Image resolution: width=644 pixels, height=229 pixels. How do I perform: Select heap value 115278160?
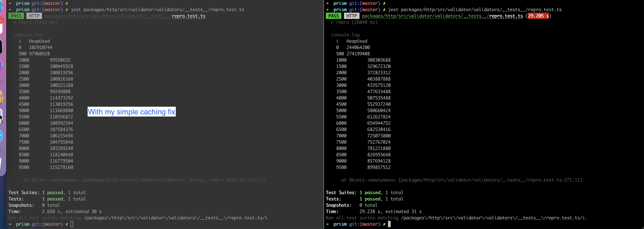coord(61,167)
